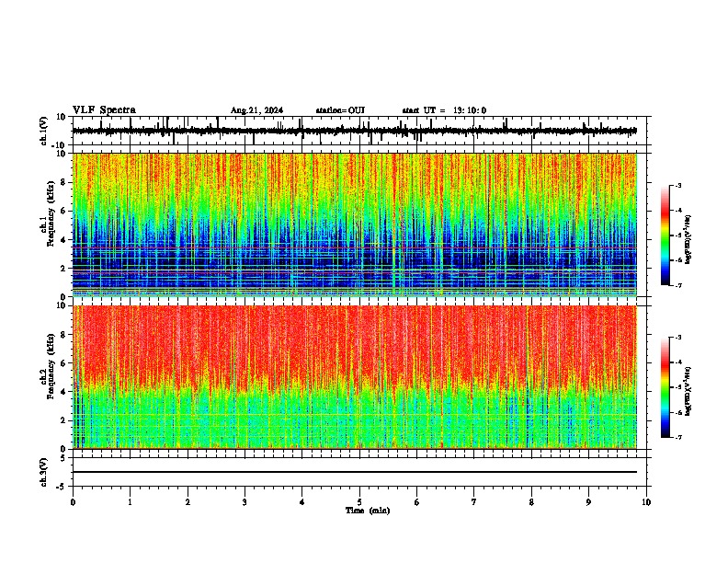
Task: Click the flat ch.3 voltage trace line
Action: point(354,472)
